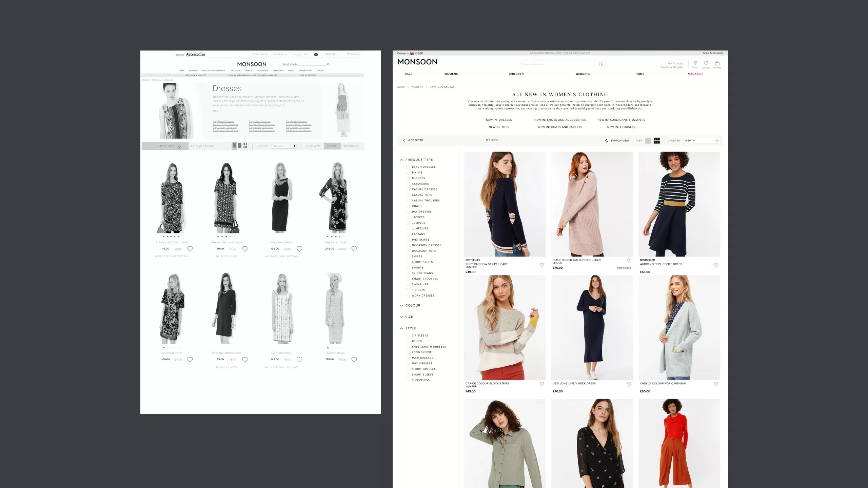Open the Wishlist heart icon in header

(x=706, y=63)
